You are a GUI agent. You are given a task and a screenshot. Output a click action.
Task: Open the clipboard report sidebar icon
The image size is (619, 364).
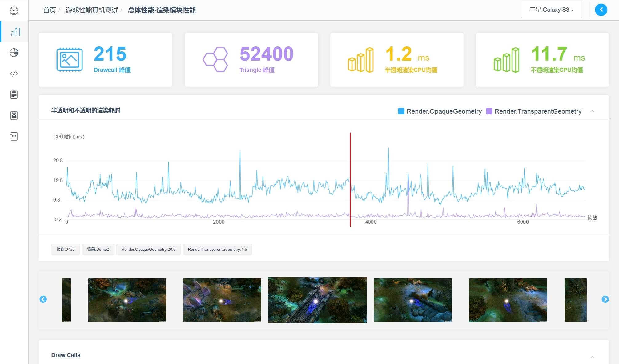click(14, 94)
